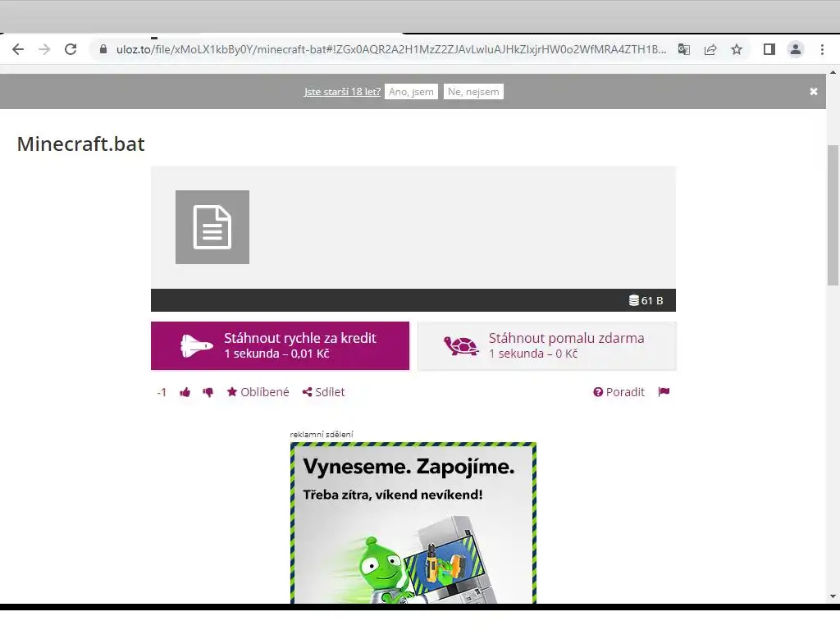Open the Chrome three-dot menu
Image resolution: width=840 pixels, height=630 pixels.
coord(822,50)
